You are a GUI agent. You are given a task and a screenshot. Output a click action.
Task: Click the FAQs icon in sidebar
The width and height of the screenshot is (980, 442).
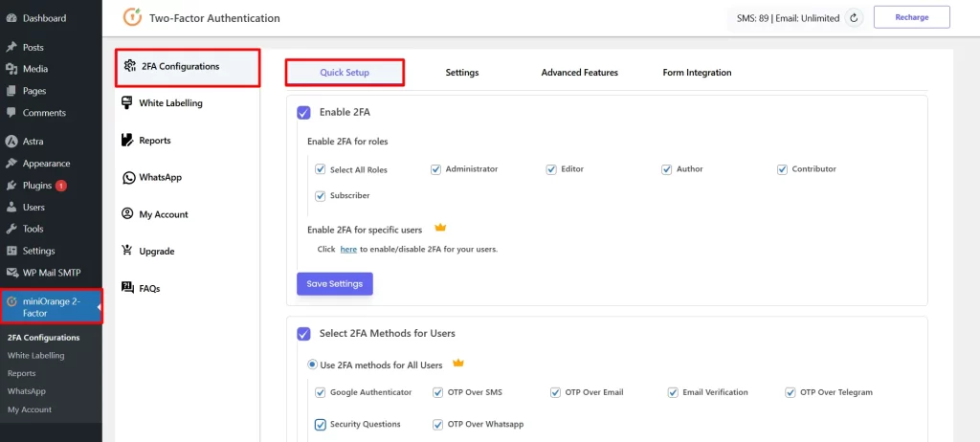click(x=129, y=288)
